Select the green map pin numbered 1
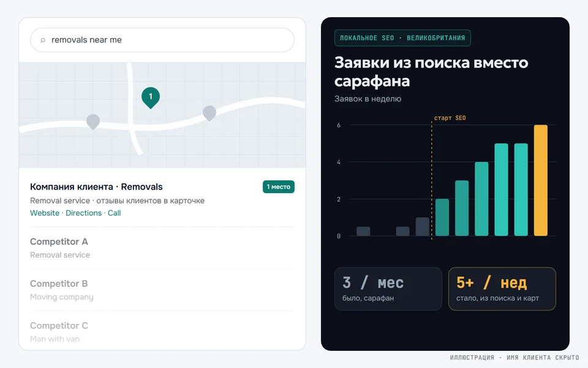 (x=151, y=98)
